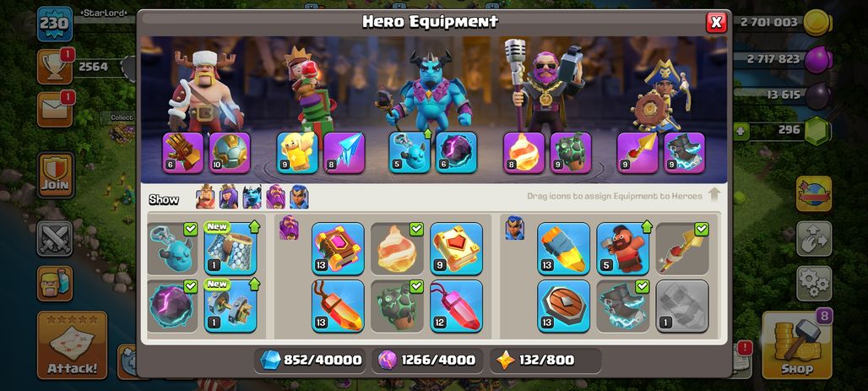Viewport: 868px width, 391px height.
Task: Open the Shop menu
Action: (796, 345)
